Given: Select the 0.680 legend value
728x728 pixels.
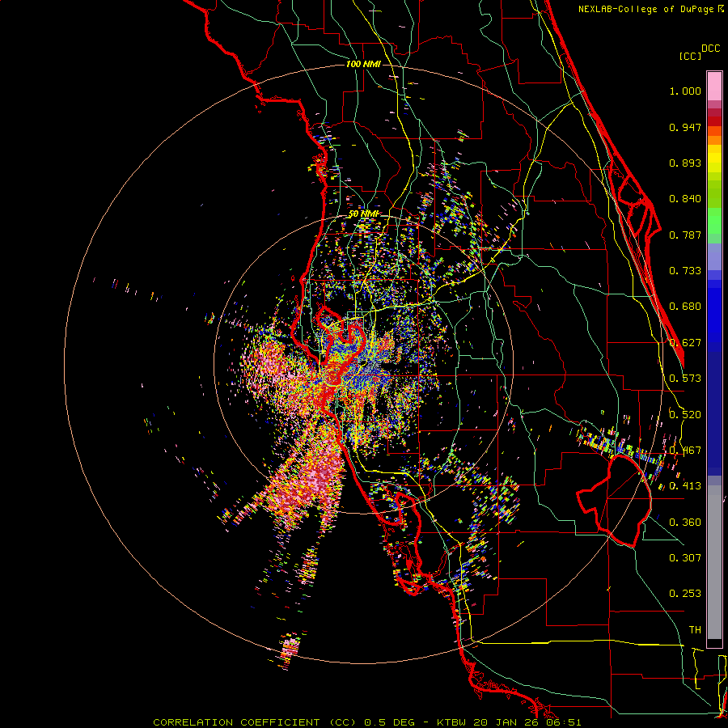Looking at the screenshot, I should [685, 307].
